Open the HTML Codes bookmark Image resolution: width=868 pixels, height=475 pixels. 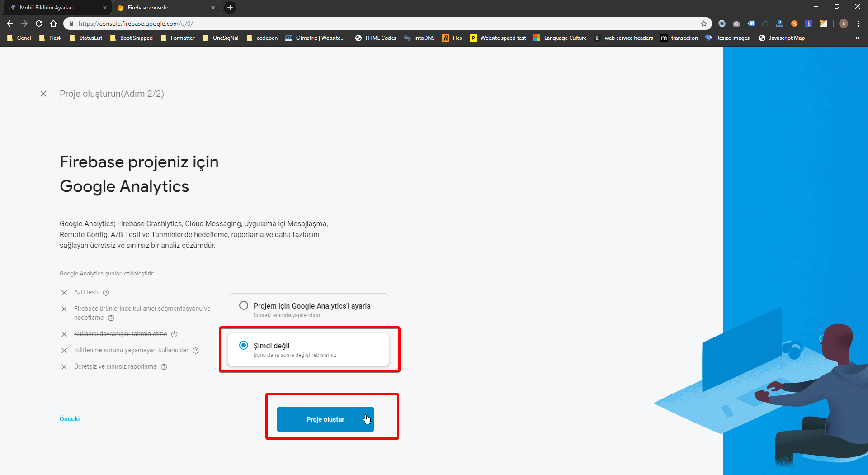tap(376, 38)
